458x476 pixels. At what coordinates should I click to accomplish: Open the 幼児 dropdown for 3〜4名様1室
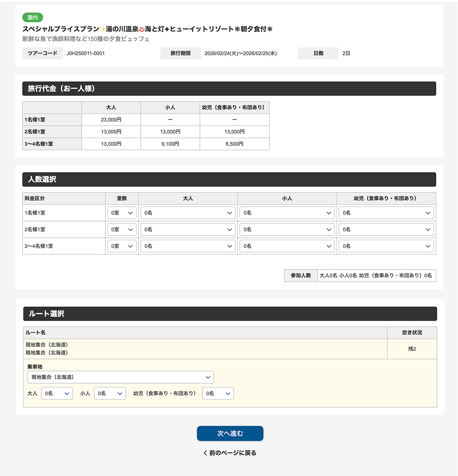(x=386, y=246)
